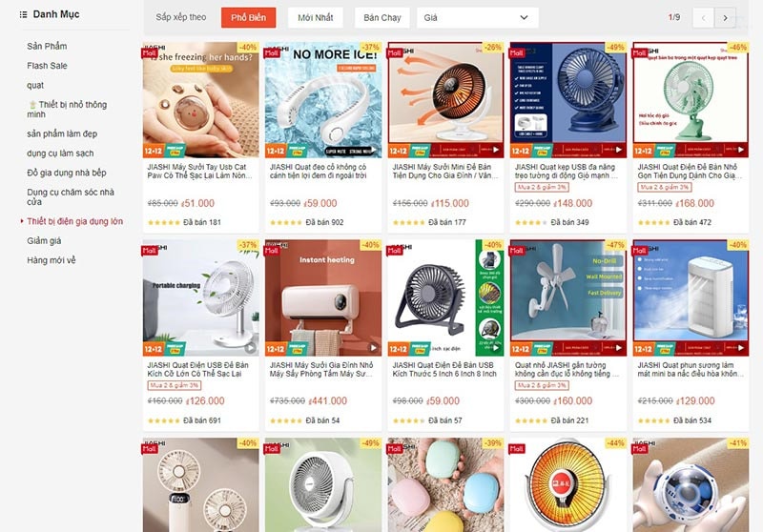Click Mua 2 & giảm 3% tag on USB fan
The image size is (763, 532).
(x=175, y=385)
